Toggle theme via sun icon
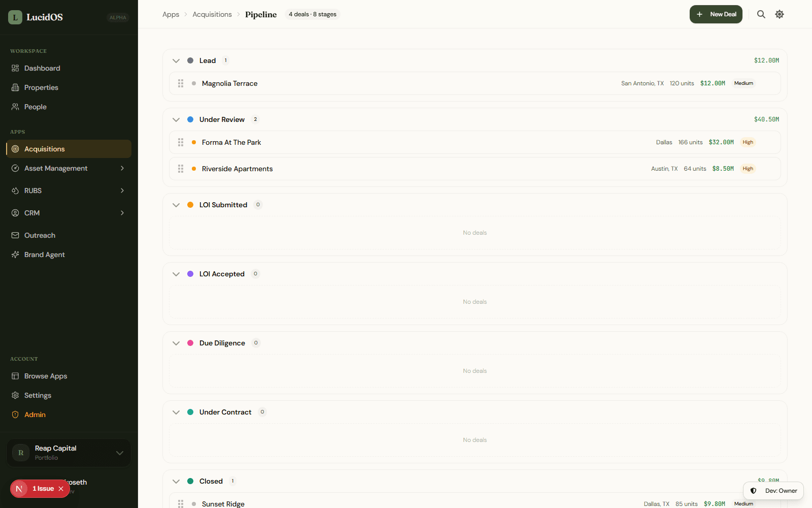The height and width of the screenshot is (508, 812). tap(780, 14)
